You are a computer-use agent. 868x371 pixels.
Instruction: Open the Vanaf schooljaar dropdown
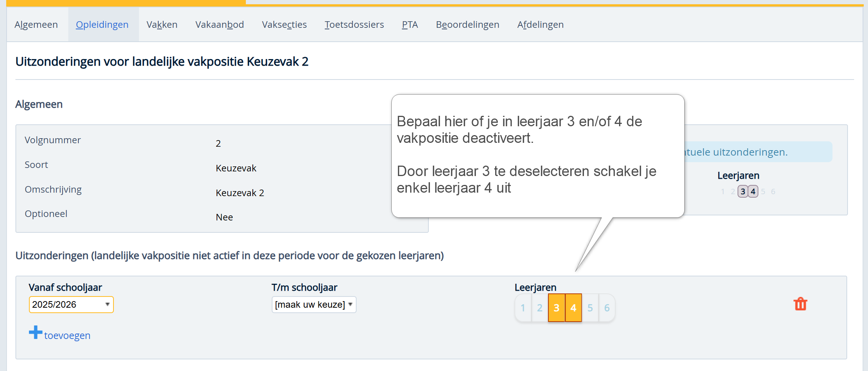click(x=71, y=305)
